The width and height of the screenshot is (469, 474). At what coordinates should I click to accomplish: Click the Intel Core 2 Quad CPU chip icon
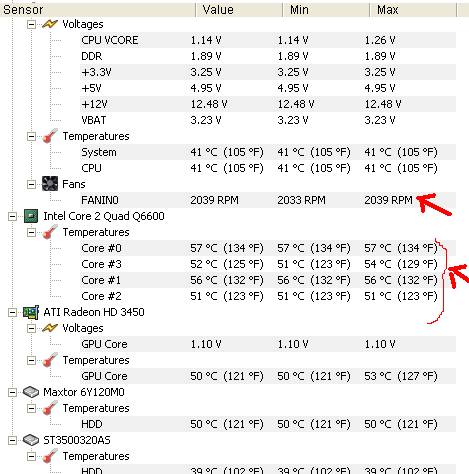click(31, 216)
